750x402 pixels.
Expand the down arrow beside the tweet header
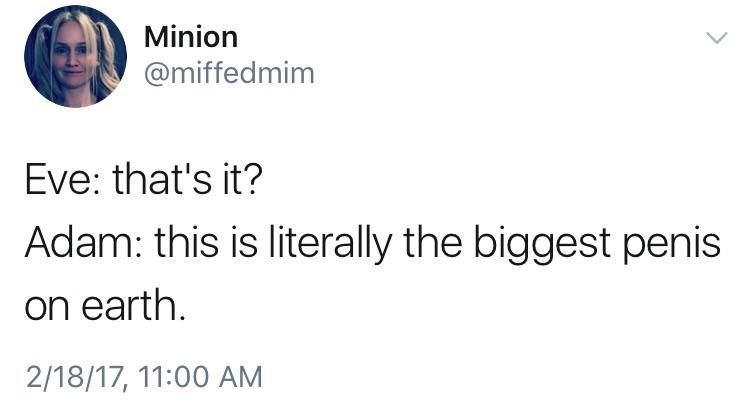click(x=717, y=38)
